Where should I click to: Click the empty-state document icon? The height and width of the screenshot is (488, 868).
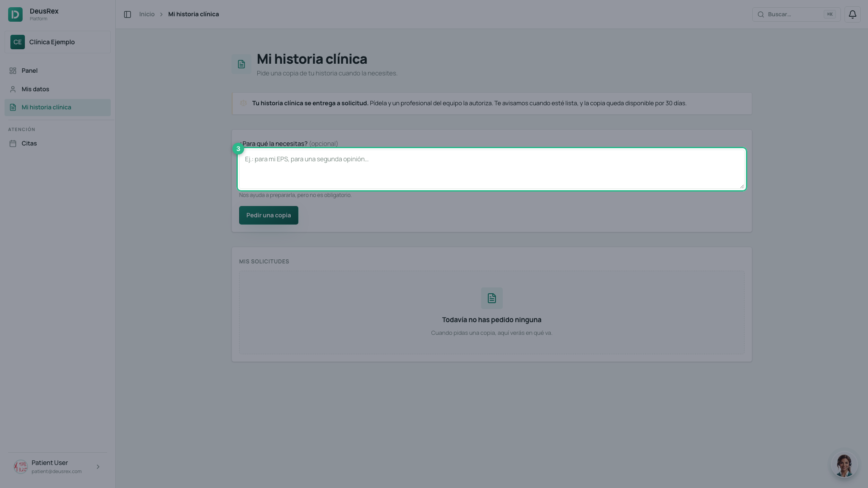point(491,298)
